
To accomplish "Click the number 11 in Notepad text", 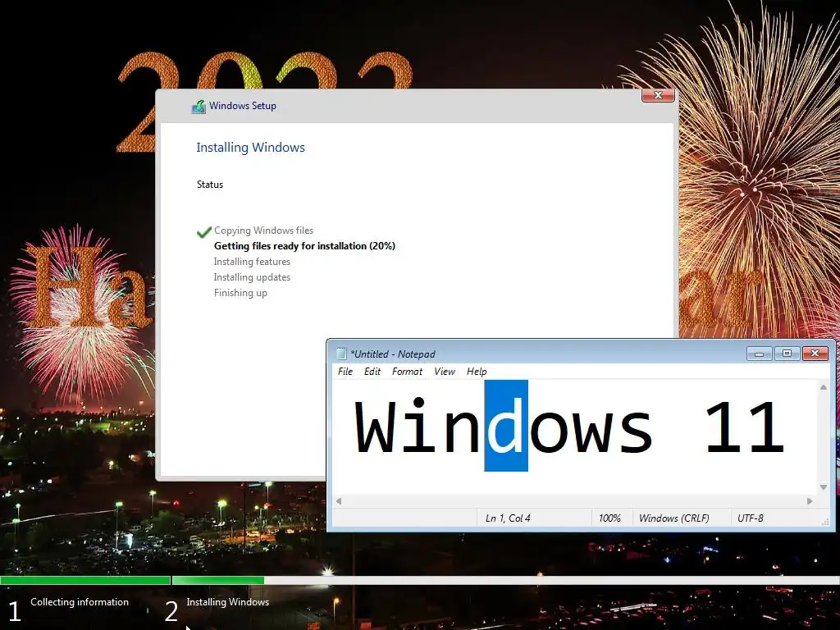I will point(744,427).
